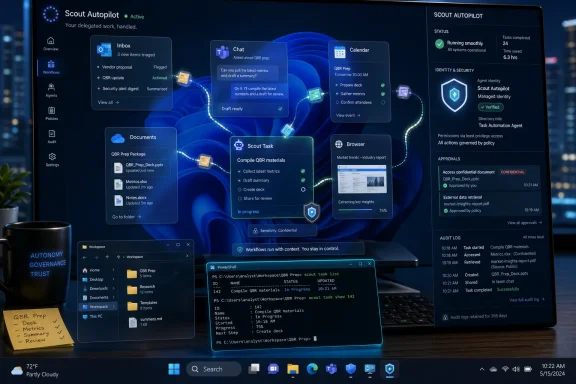Open QBR_Prep_Deck.pptx file icon

coord(118,168)
